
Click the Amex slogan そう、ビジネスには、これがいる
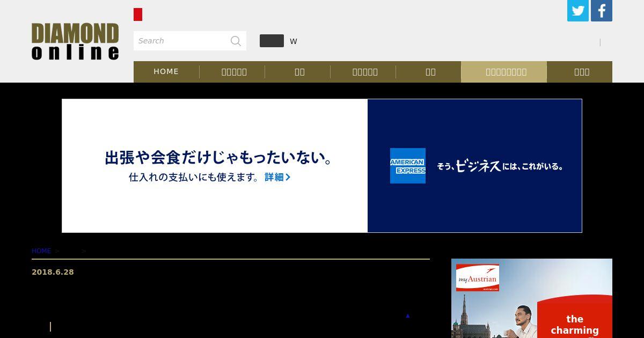tap(500, 166)
